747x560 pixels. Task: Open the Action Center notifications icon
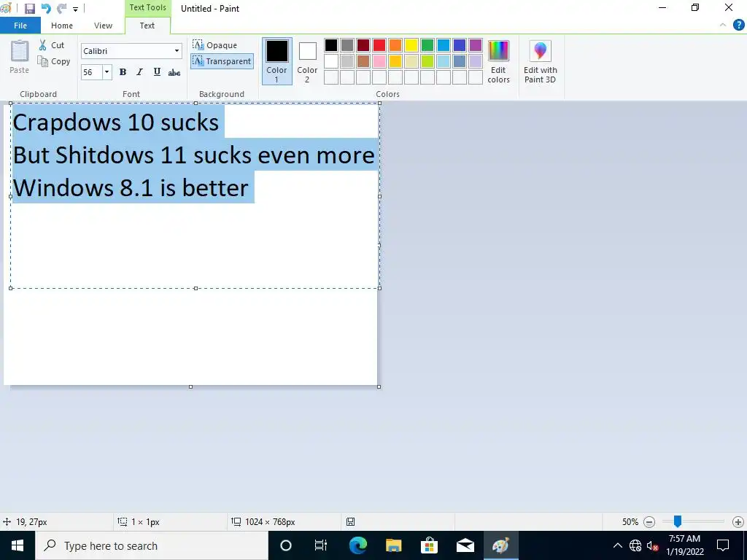click(x=723, y=545)
